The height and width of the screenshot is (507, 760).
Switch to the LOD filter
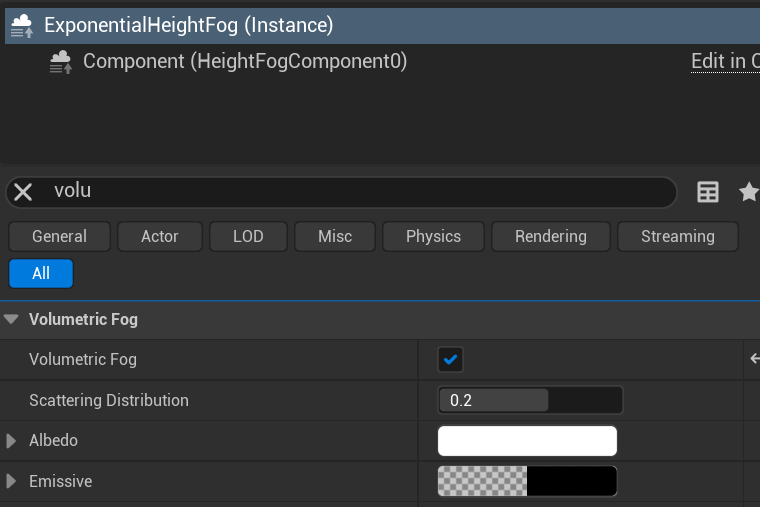pyautogui.click(x=248, y=237)
